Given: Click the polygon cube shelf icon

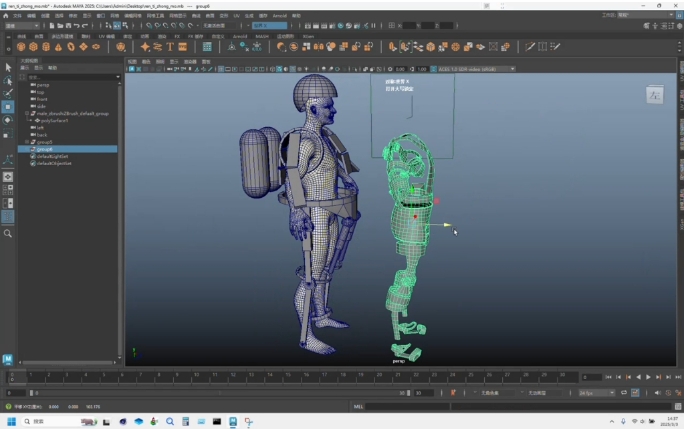Looking at the screenshot, I should 33,46.
